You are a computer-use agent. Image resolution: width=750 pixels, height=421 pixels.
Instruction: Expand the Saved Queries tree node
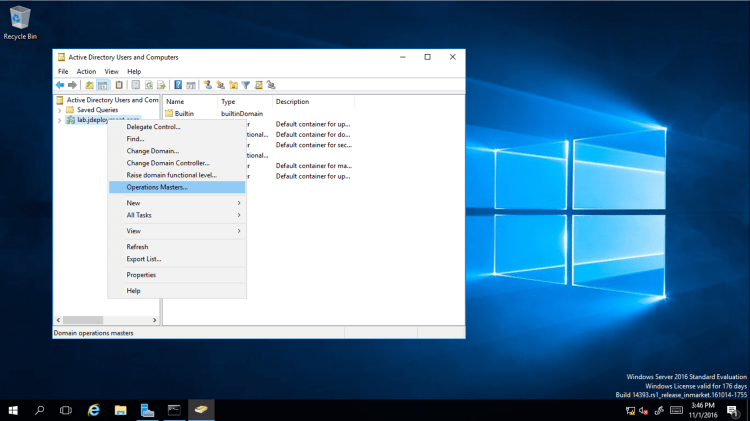[x=59, y=110]
